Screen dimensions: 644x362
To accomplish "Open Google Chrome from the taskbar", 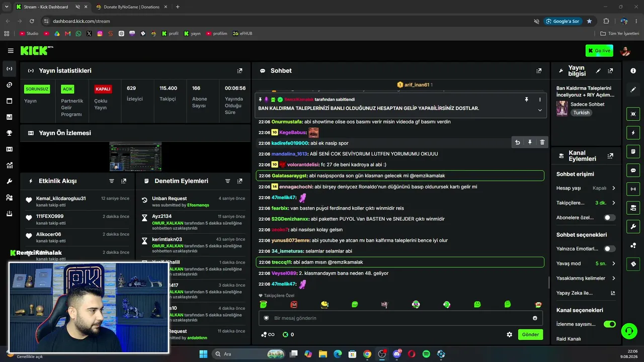I will (367, 354).
